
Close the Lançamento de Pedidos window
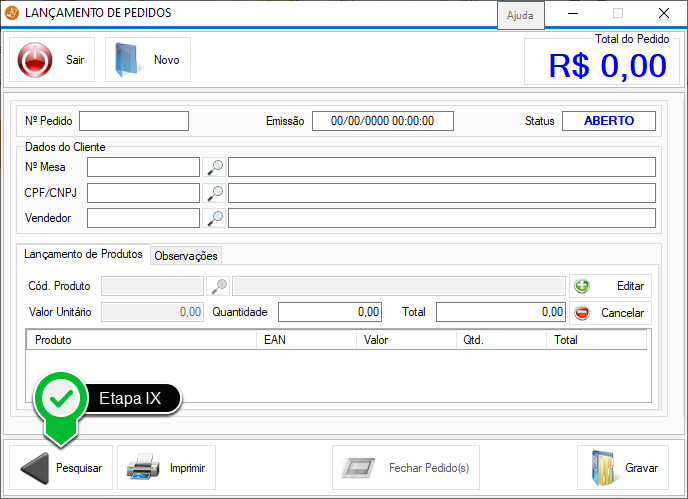664,13
